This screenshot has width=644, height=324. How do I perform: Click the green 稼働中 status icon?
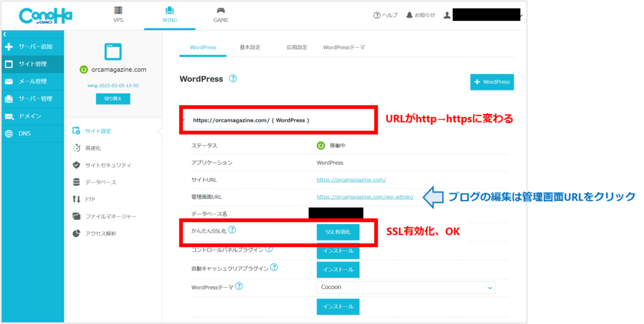(321, 146)
